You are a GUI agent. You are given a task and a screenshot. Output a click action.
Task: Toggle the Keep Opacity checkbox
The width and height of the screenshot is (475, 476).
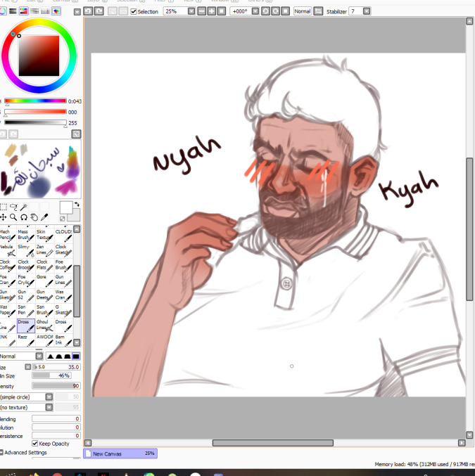pyautogui.click(x=35, y=444)
